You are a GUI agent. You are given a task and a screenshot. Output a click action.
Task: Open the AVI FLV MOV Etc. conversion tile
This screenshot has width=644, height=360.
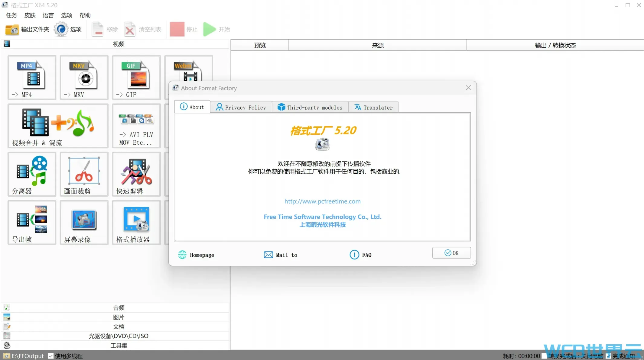pyautogui.click(x=136, y=126)
